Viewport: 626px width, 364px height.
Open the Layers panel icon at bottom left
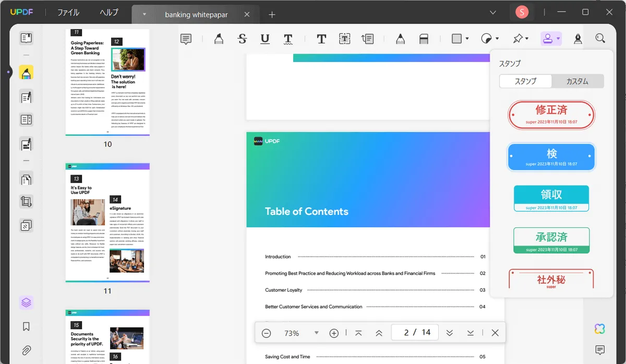pyautogui.click(x=26, y=302)
